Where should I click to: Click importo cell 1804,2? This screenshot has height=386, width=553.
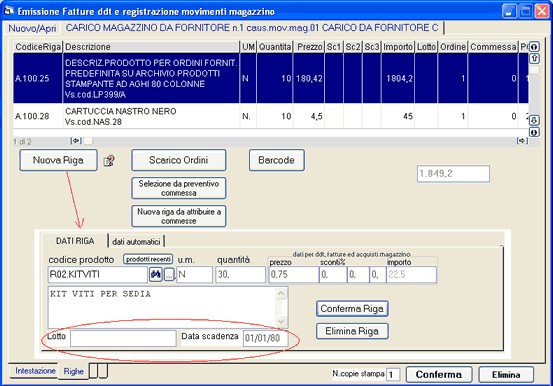click(x=398, y=78)
